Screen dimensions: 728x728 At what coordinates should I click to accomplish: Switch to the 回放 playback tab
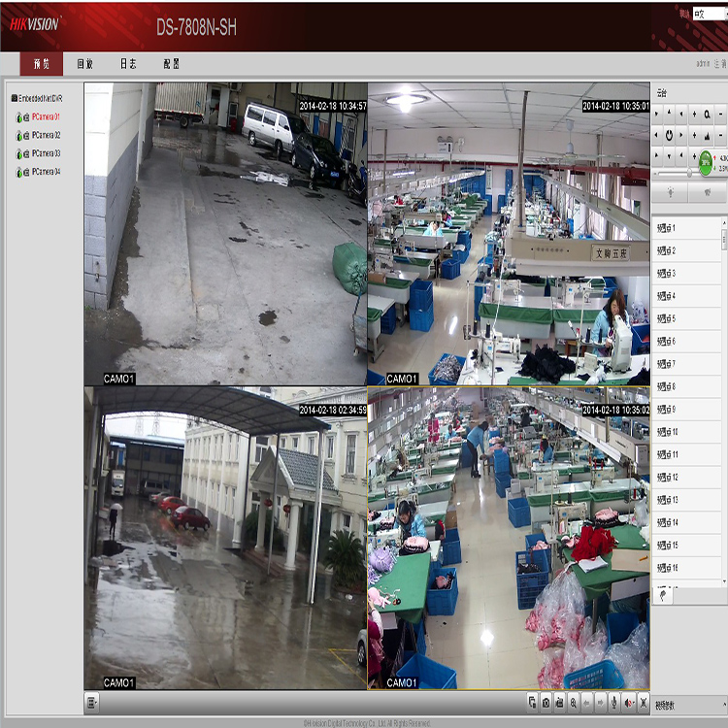click(85, 64)
